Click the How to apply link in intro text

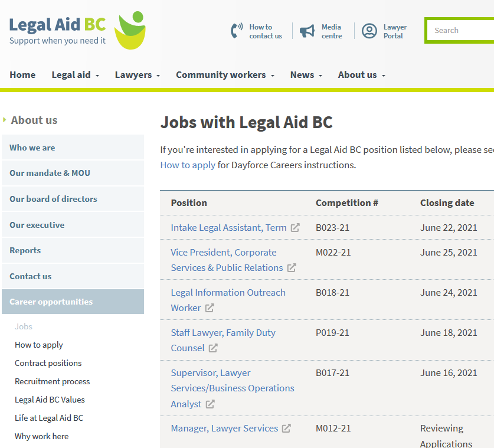click(188, 165)
